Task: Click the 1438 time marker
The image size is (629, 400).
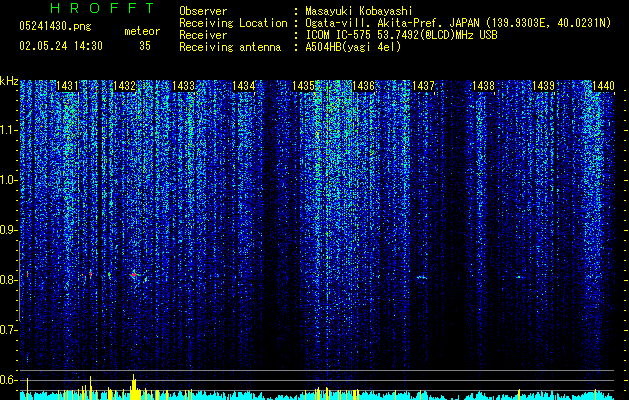Action: coord(483,86)
